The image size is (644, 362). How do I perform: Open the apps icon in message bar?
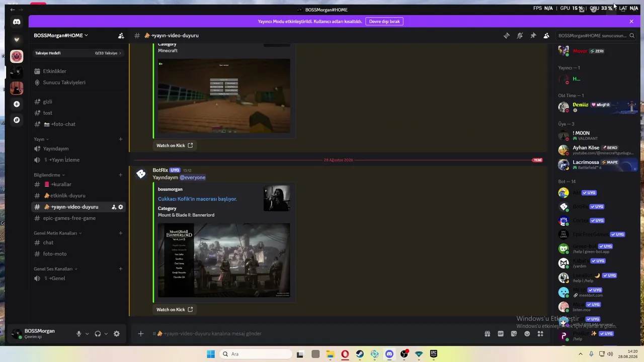click(x=540, y=333)
